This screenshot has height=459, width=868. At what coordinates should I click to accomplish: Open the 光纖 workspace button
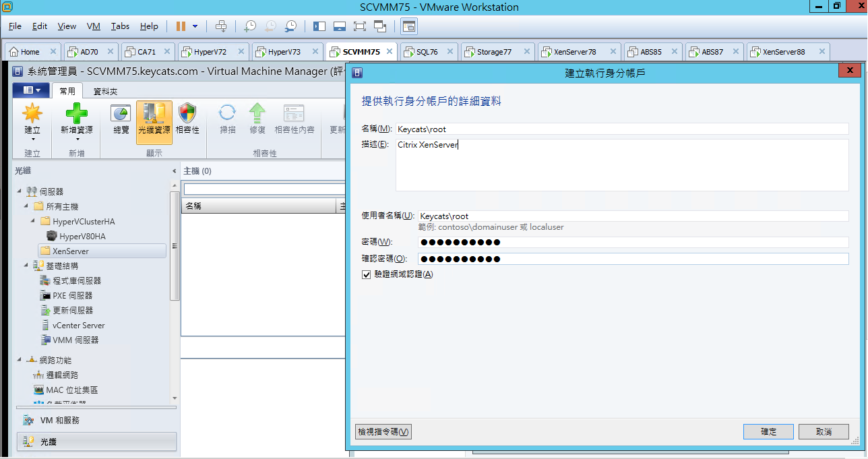click(x=97, y=441)
